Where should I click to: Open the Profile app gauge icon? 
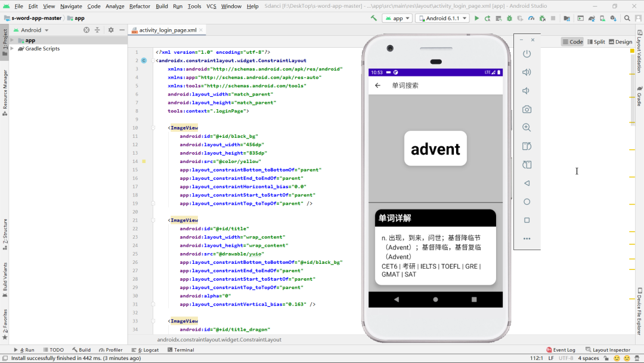pos(531,18)
